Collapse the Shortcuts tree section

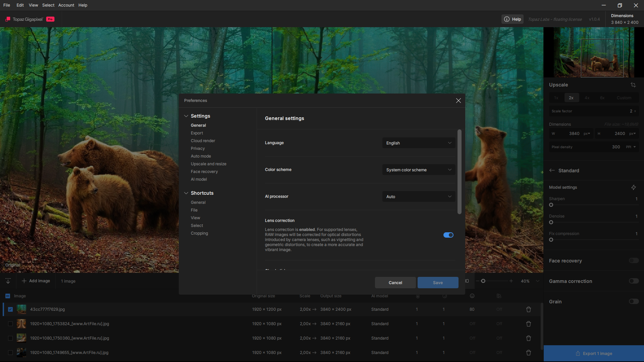pyautogui.click(x=186, y=193)
